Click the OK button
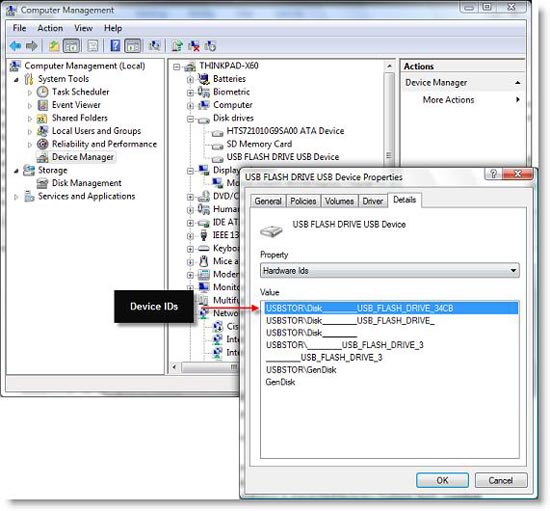This screenshot has height=511, width=550. [442, 480]
